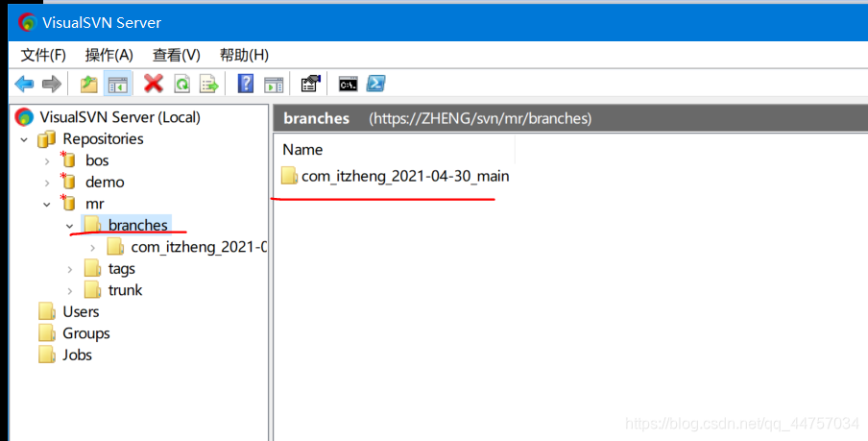Click the red X Delete toolbar icon
868x441 pixels.
click(154, 84)
